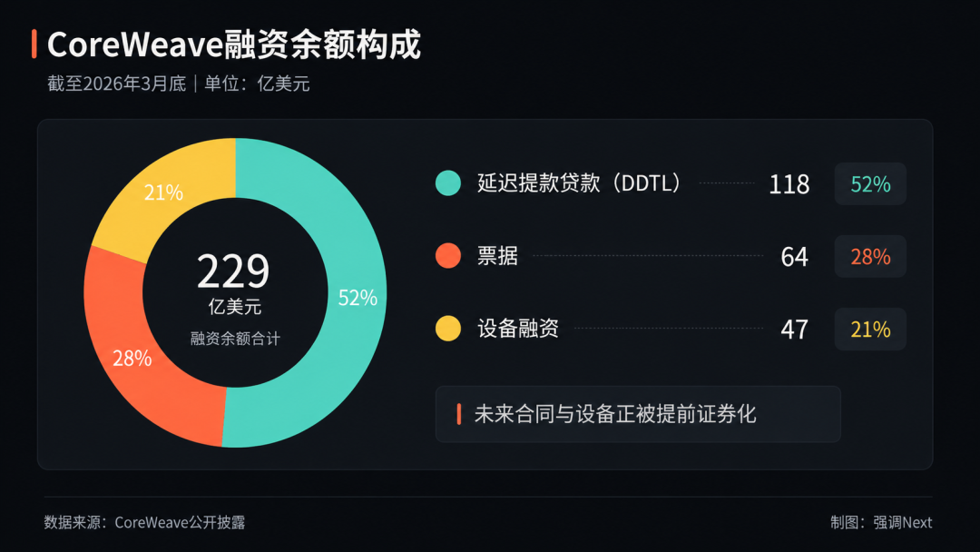Click the 延迟提款贷款（DDTL）label
Image resolution: width=980 pixels, height=552 pixels.
[579, 183]
